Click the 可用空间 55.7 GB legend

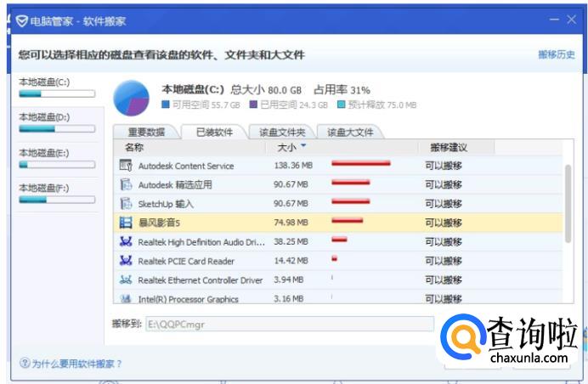(201, 104)
